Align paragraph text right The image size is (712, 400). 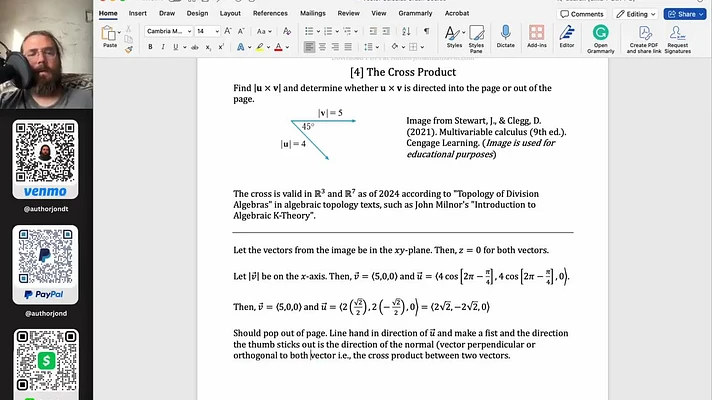click(x=335, y=47)
